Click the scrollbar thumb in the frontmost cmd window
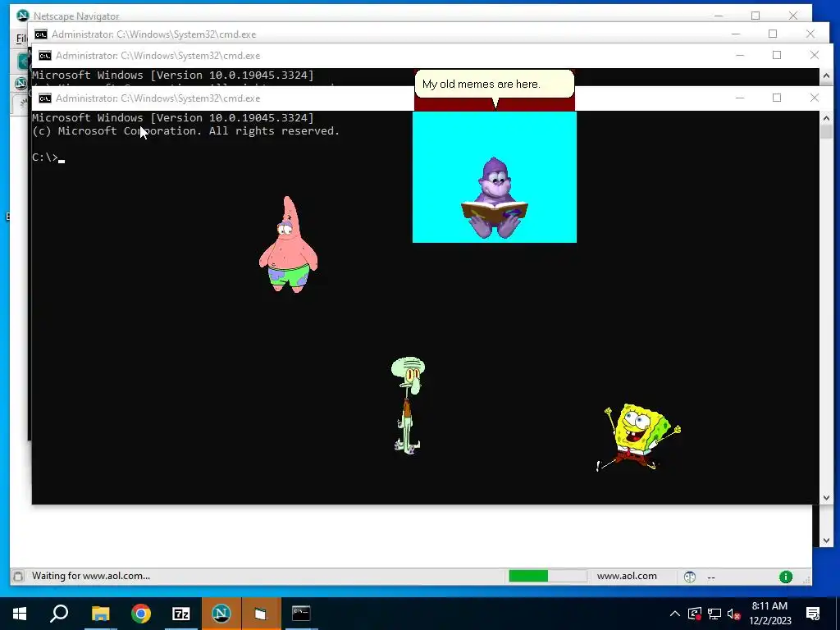 [826, 132]
